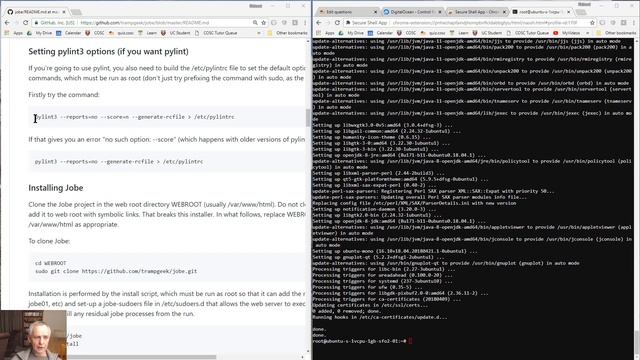This screenshot has height=360, width=640.
Task: Go back in the Secure Shell window
Action: click(x=319, y=23)
